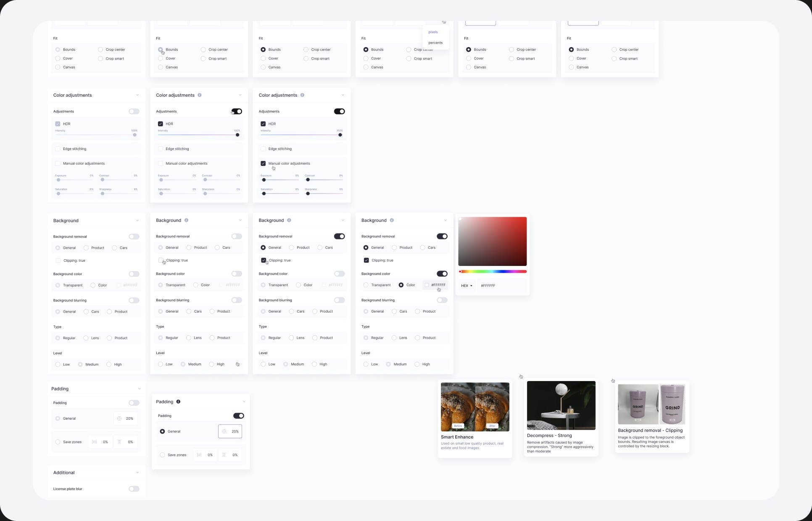Click vertical save-zone icon in the disabled Padding panel

coord(119,442)
